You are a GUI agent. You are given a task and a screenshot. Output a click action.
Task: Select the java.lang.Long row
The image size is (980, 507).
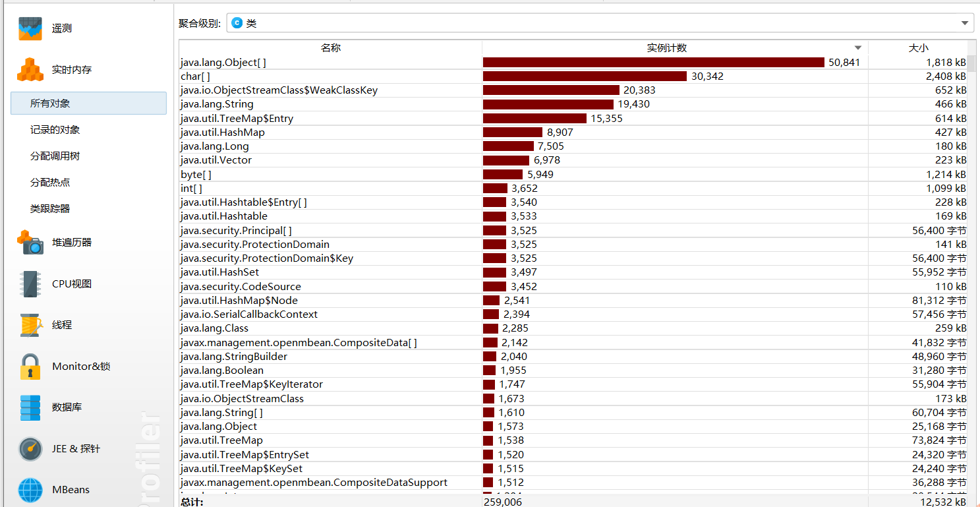(x=573, y=146)
